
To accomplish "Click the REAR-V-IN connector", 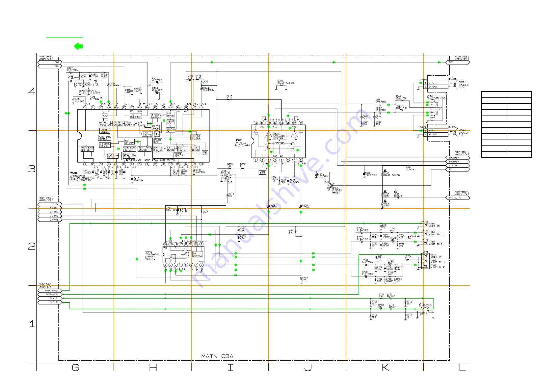I will pos(50,295).
